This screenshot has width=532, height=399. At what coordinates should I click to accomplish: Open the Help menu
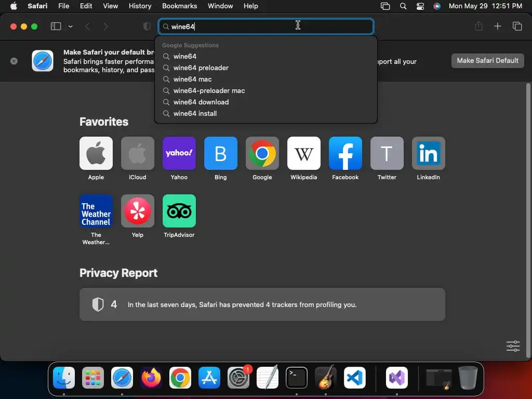(251, 6)
